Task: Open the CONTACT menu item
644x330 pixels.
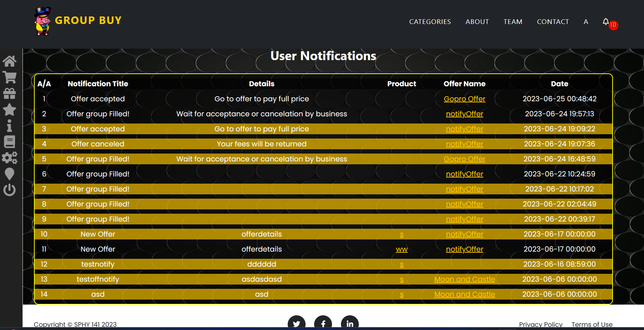Action: click(x=553, y=22)
